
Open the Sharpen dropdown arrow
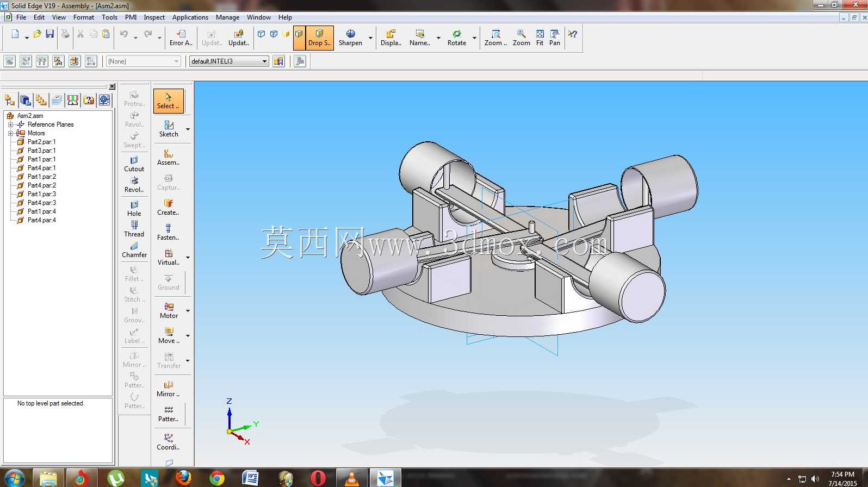[x=371, y=38]
